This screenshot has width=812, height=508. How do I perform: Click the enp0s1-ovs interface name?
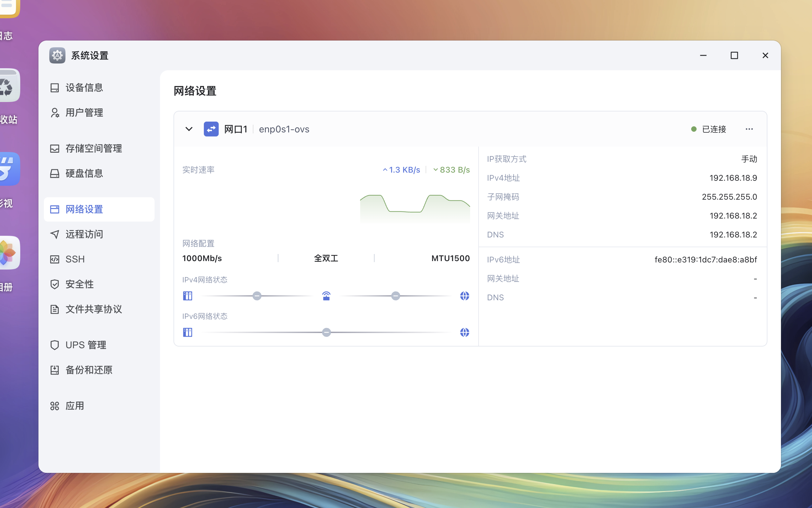[x=284, y=129]
